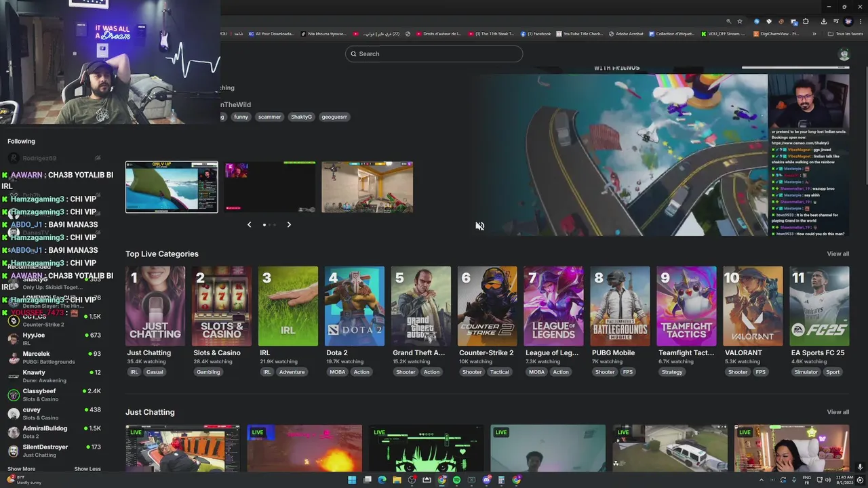This screenshot has width=868, height=488.
Task: Click the VALORANT category title
Action: click(743, 352)
